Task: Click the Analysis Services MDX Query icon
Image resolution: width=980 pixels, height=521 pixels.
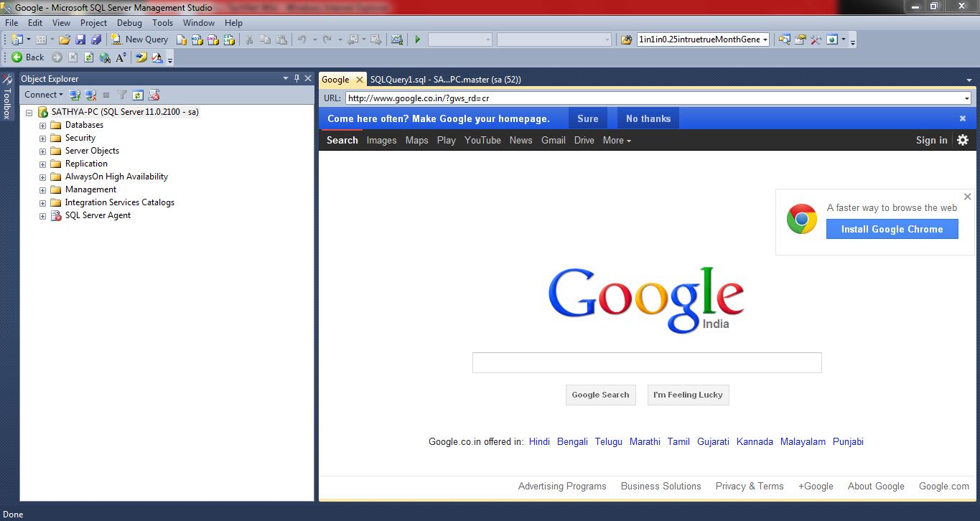Action: [197, 39]
